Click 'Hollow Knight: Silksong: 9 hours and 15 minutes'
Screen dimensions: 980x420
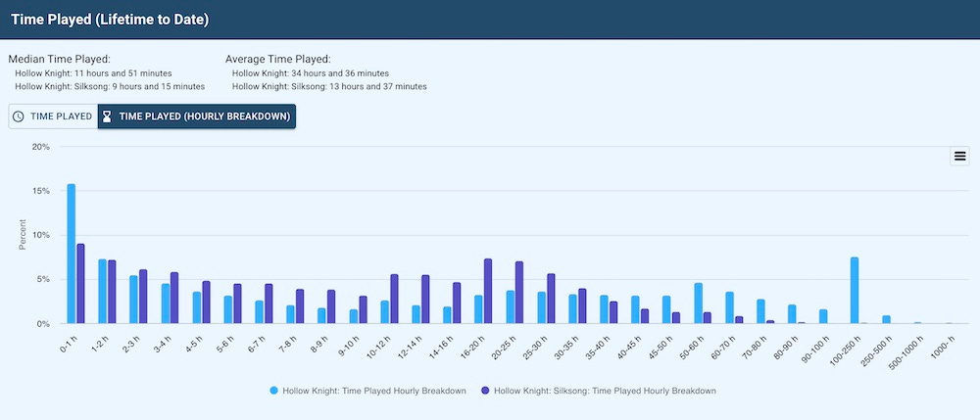tap(110, 86)
